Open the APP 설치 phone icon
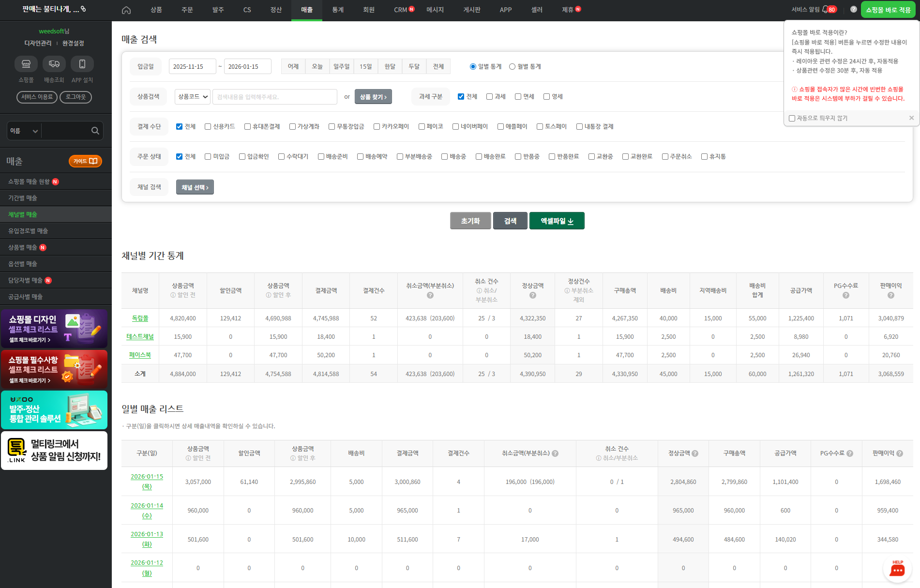The width and height of the screenshot is (920, 588). pyautogui.click(x=82, y=64)
